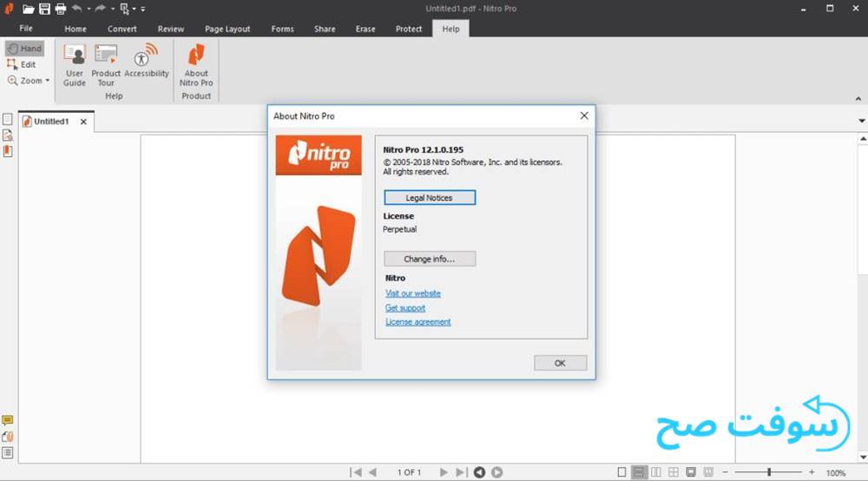Start the Product Tour

pos(106,65)
